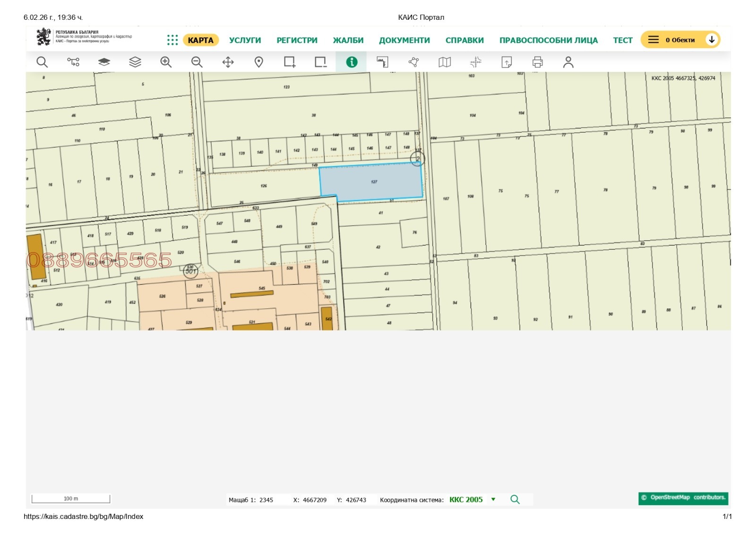This screenshot has width=756, height=534.
Task: Select the zoom in tool
Action: (x=166, y=62)
